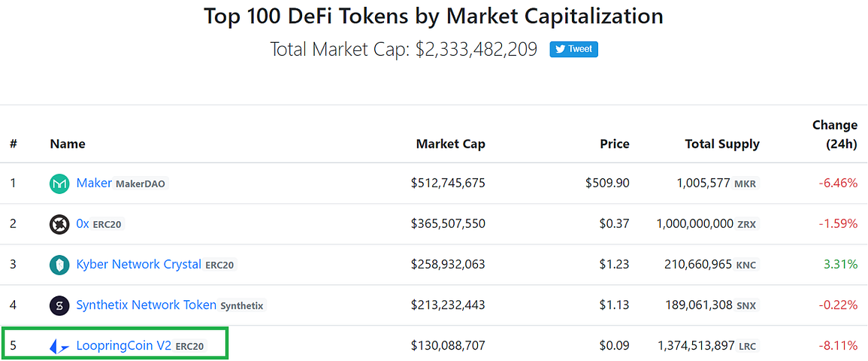Click the Maker token logo icon

click(59, 184)
